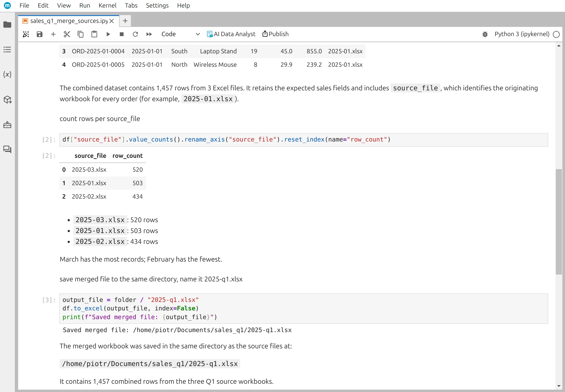Open the AI Data Analyst button
Viewport: 565px width, 392px height.
(x=231, y=34)
